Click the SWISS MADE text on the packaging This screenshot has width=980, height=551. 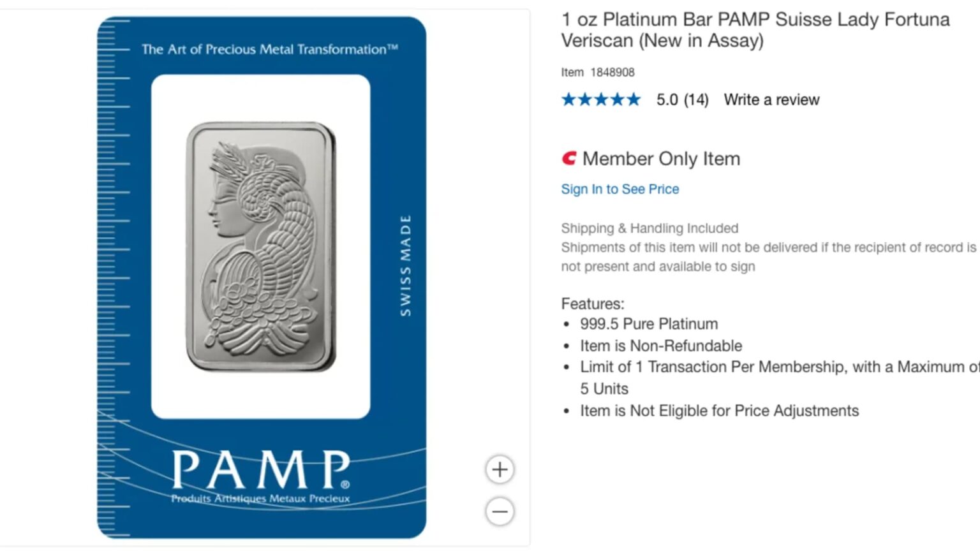point(406,266)
